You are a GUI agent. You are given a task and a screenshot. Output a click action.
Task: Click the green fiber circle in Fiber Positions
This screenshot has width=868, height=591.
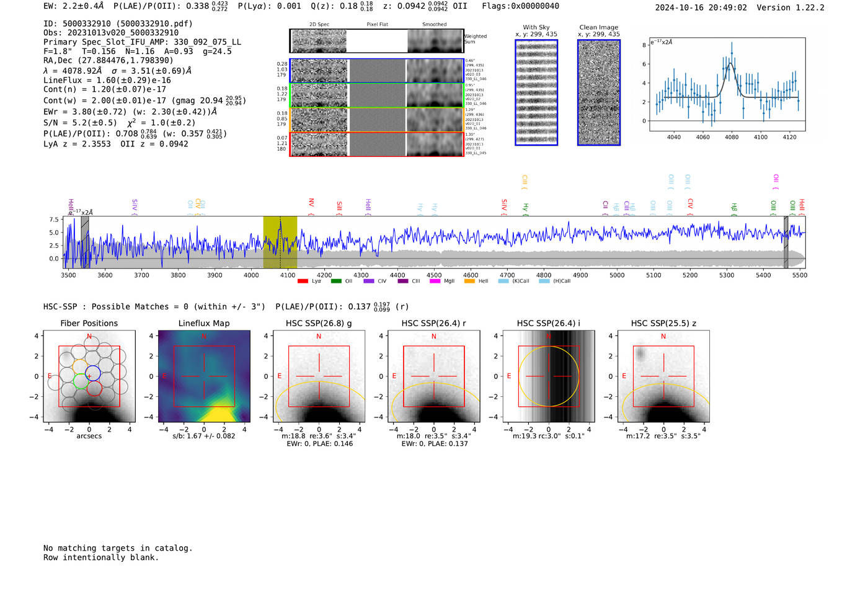(x=81, y=381)
